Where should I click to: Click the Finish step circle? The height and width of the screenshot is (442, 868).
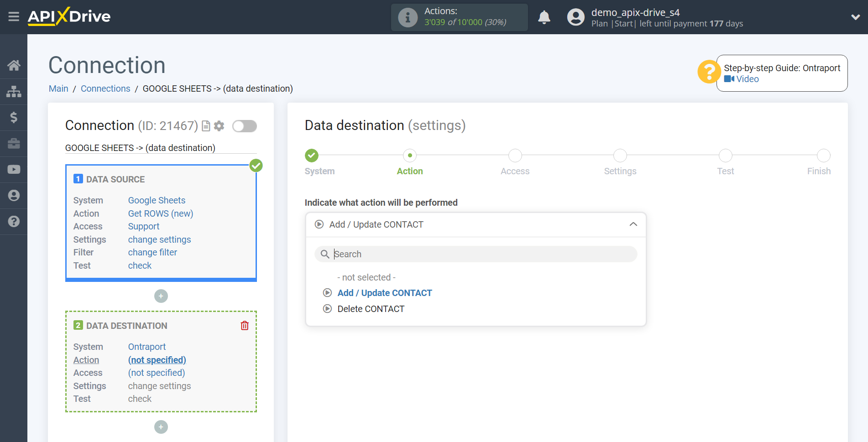[824, 156]
